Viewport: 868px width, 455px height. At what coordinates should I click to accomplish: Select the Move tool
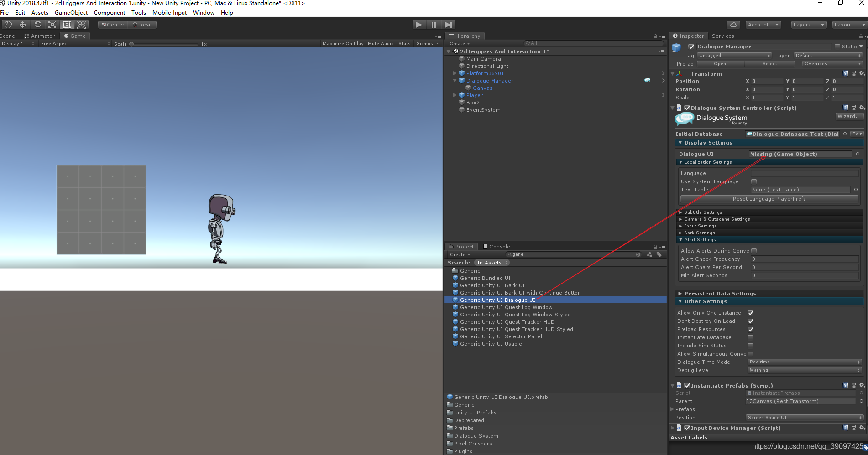22,24
